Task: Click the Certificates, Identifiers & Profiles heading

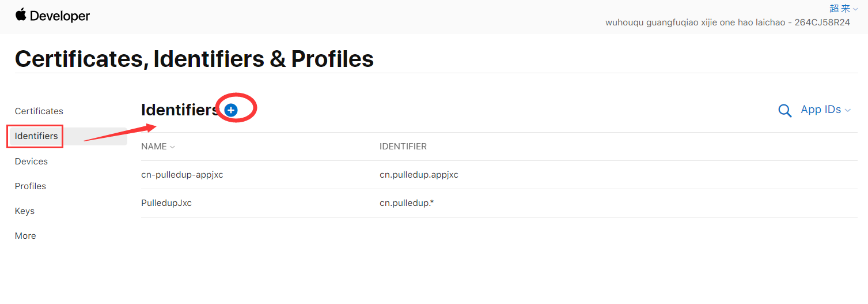Action: 194,59
